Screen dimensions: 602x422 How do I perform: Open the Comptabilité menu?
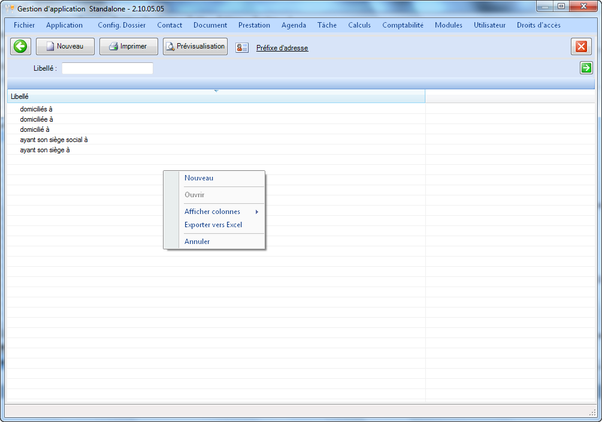click(402, 25)
